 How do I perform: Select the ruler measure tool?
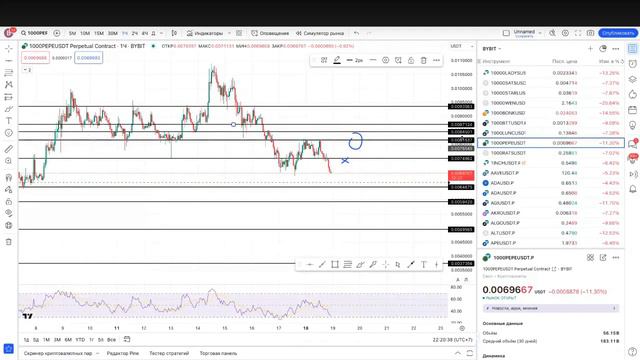coord(9,149)
